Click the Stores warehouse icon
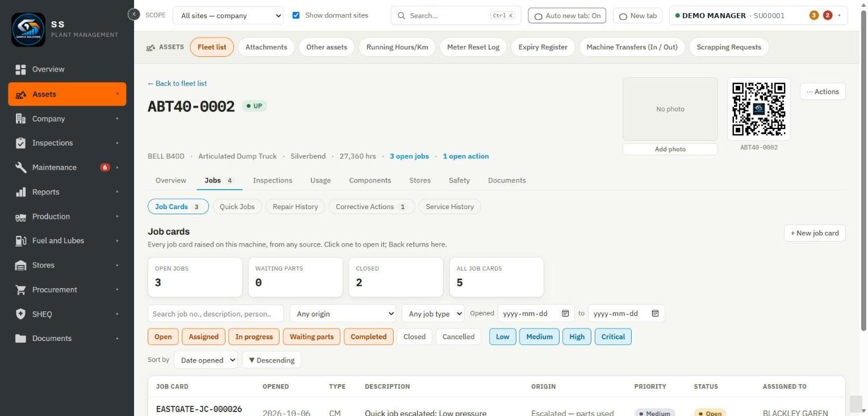The image size is (868, 416). pyautogui.click(x=21, y=265)
